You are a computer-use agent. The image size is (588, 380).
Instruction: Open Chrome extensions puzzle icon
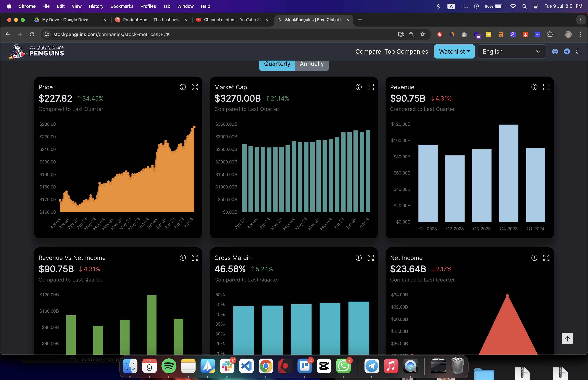click(x=550, y=34)
